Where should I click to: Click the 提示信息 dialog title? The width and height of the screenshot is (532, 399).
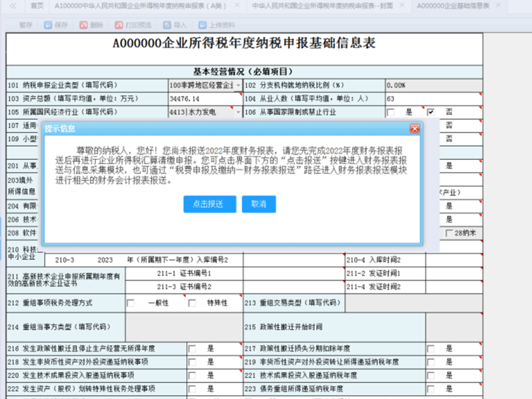pos(60,129)
